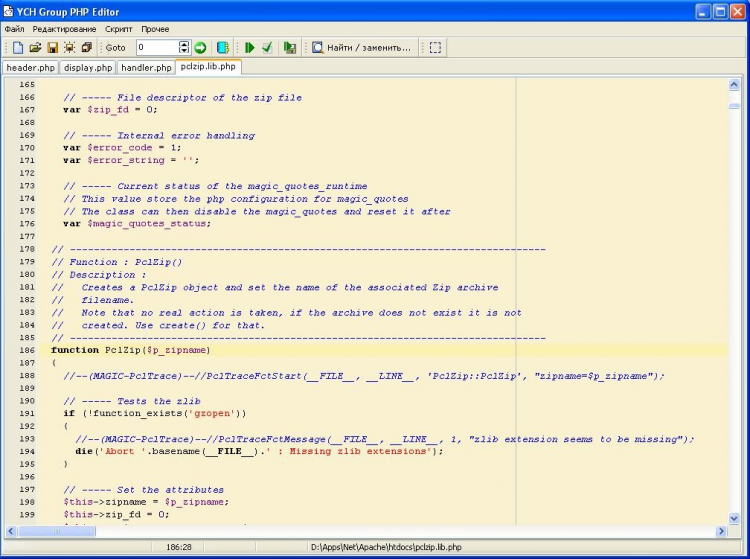Click the cascading windows icon in toolbar
750x559 pixels.
pos(86,47)
